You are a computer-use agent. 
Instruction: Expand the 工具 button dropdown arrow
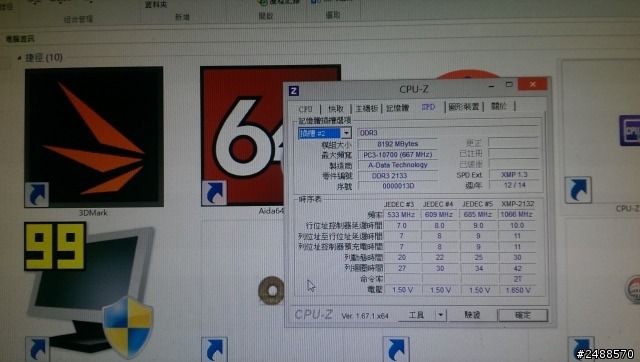pyautogui.click(x=441, y=315)
